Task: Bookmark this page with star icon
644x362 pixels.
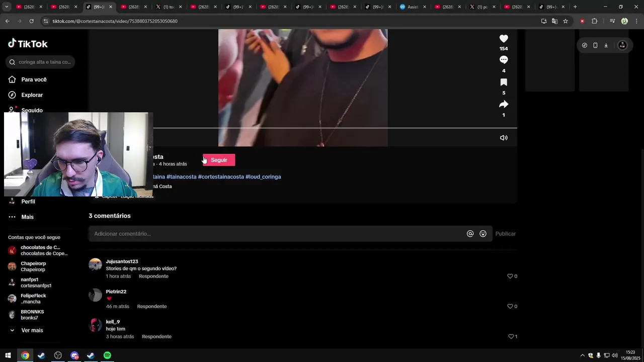Action: [x=566, y=21]
